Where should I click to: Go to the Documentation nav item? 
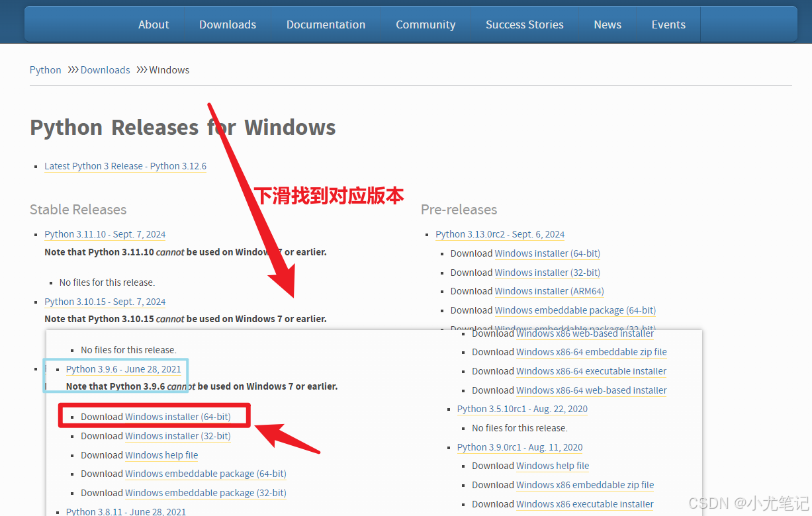[x=326, y=24]
